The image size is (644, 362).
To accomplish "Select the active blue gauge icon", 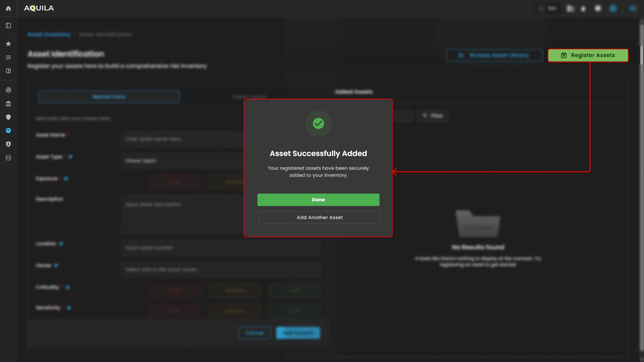I will tap(8, 131).
